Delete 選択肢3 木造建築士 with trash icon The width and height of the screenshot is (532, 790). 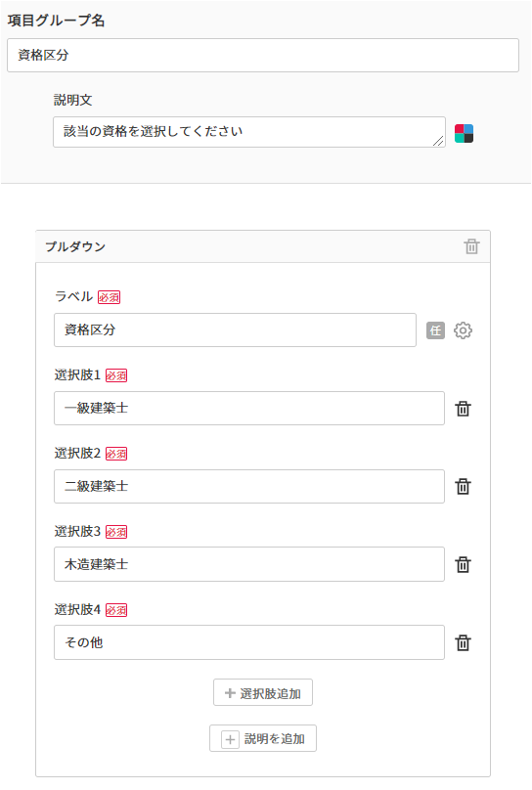coord(463,565)
